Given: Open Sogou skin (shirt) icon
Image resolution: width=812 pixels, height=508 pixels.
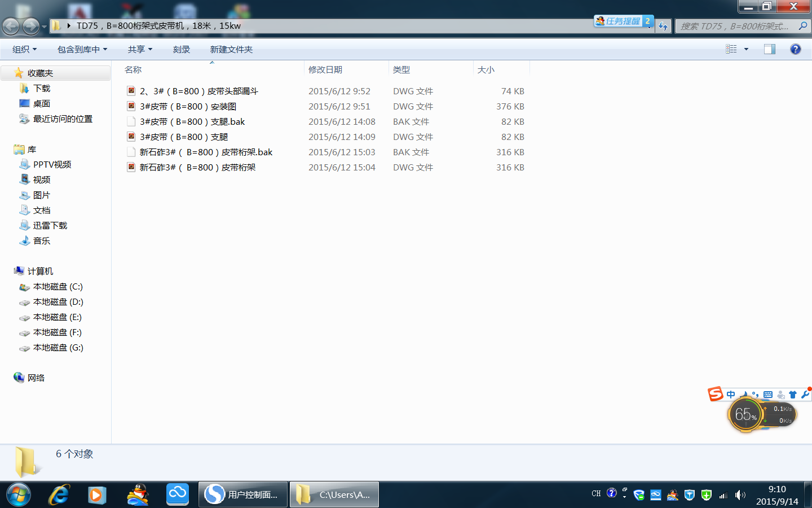Looking at the screenshot, I should (x=793, y=395).
